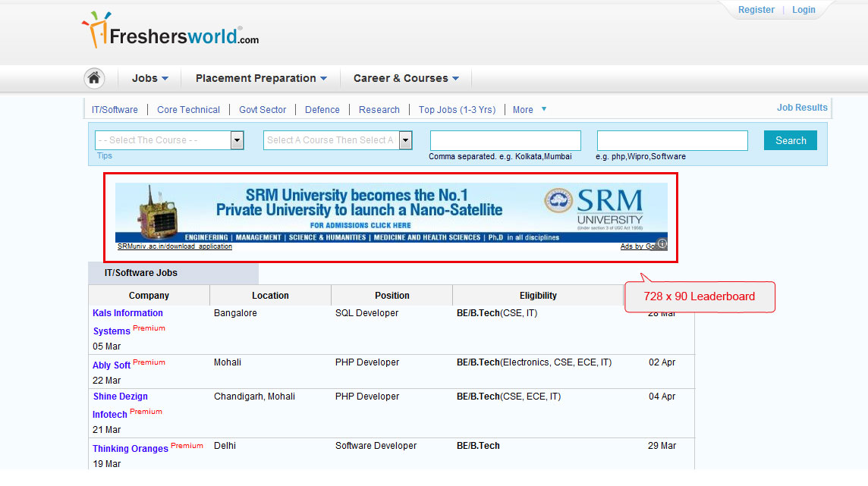Open Kals Information Systems company link

coord(128,321)
